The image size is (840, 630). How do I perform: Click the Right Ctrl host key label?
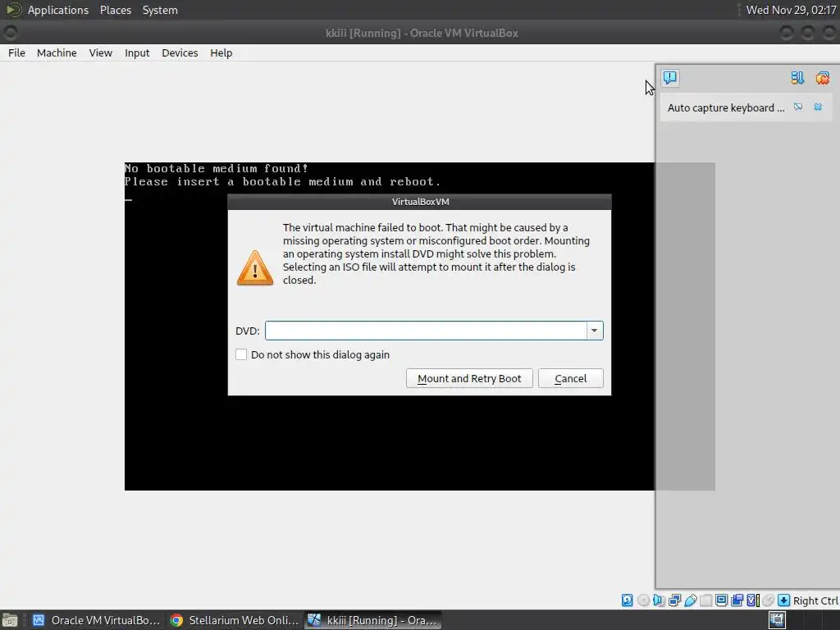[x=815, y=601]
